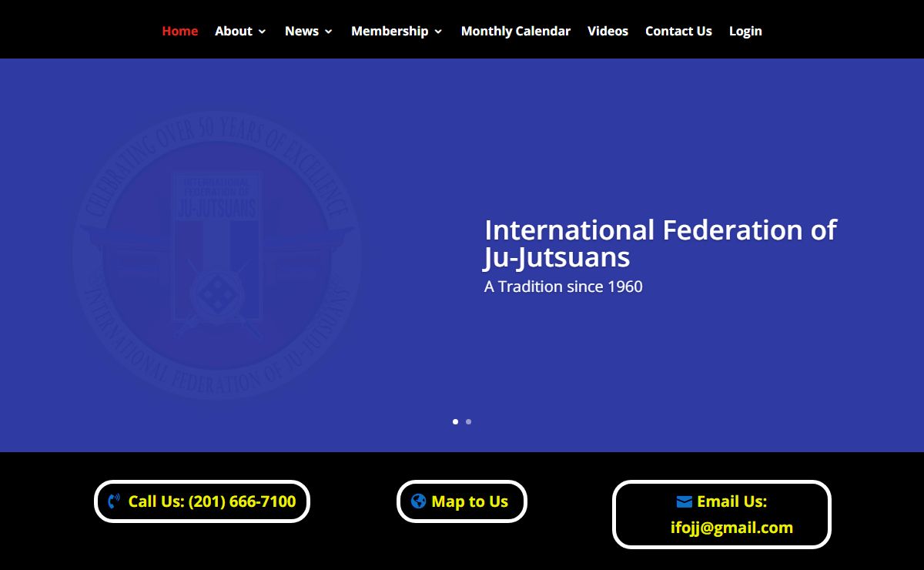Click the Login link
Image resolution: width=924 pixels, height=570 pixels.
pos(745,31)
